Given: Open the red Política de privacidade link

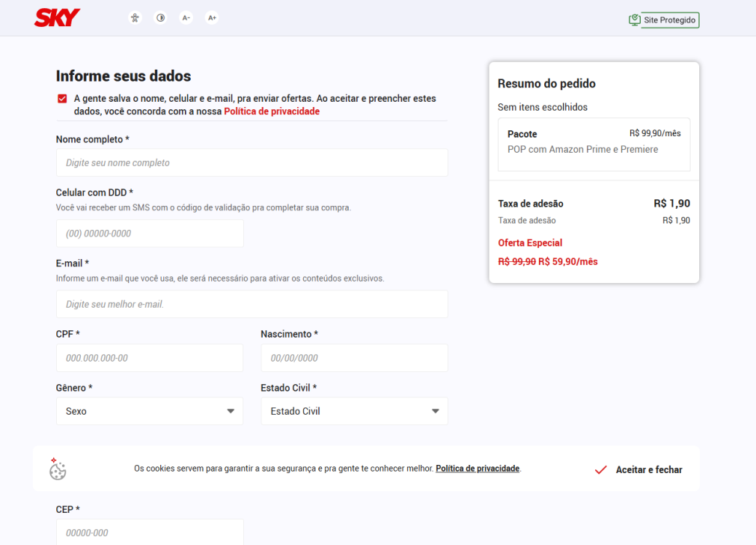Looking at the screenshot, I should coord(272,112).
